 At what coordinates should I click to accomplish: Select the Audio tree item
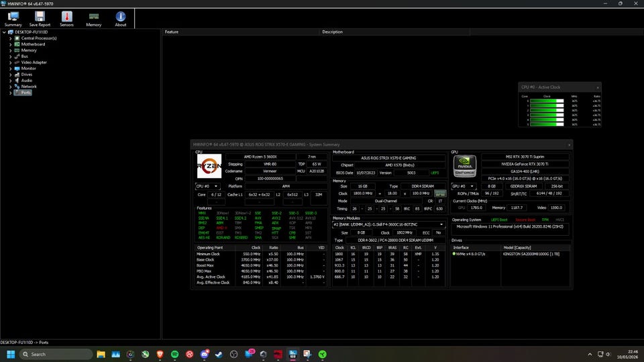(x=26, y=81)
